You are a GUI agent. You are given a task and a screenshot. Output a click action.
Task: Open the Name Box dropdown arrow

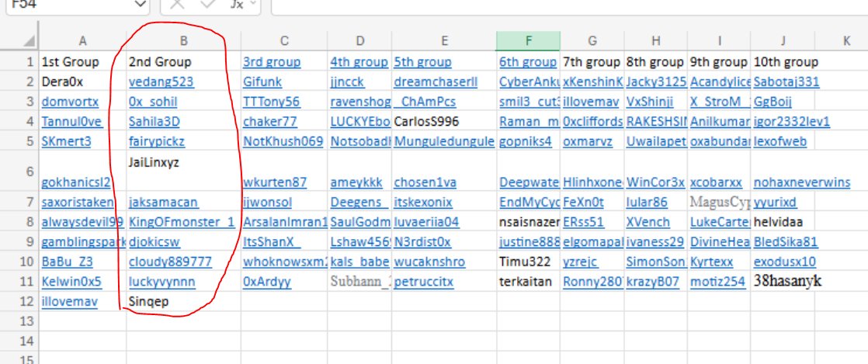[x=140, y=5]
